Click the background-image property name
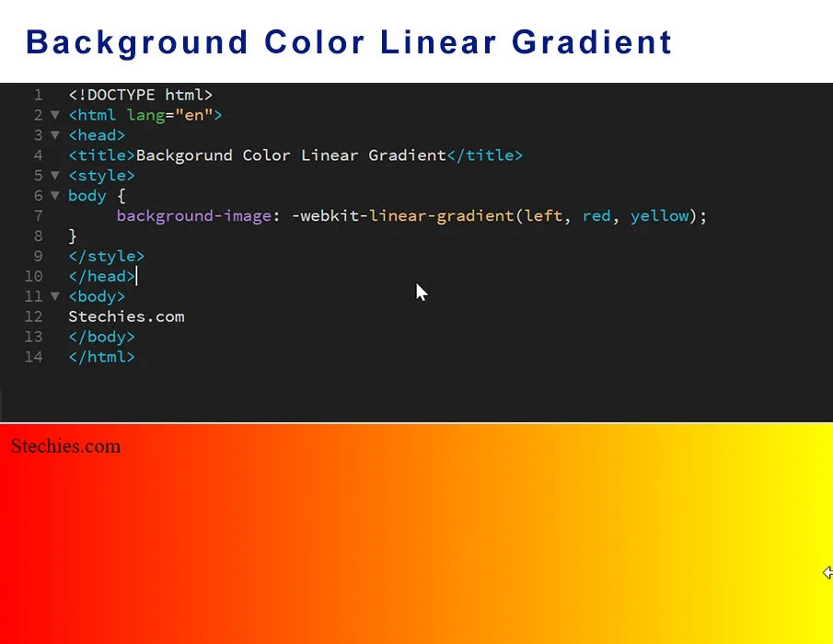 [194, 216]
